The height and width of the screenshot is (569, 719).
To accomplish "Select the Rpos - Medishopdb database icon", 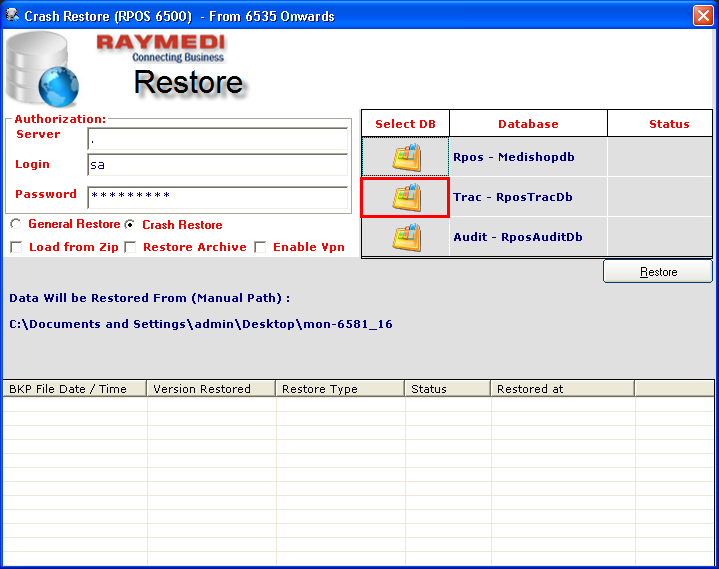I will coord(406,157).
